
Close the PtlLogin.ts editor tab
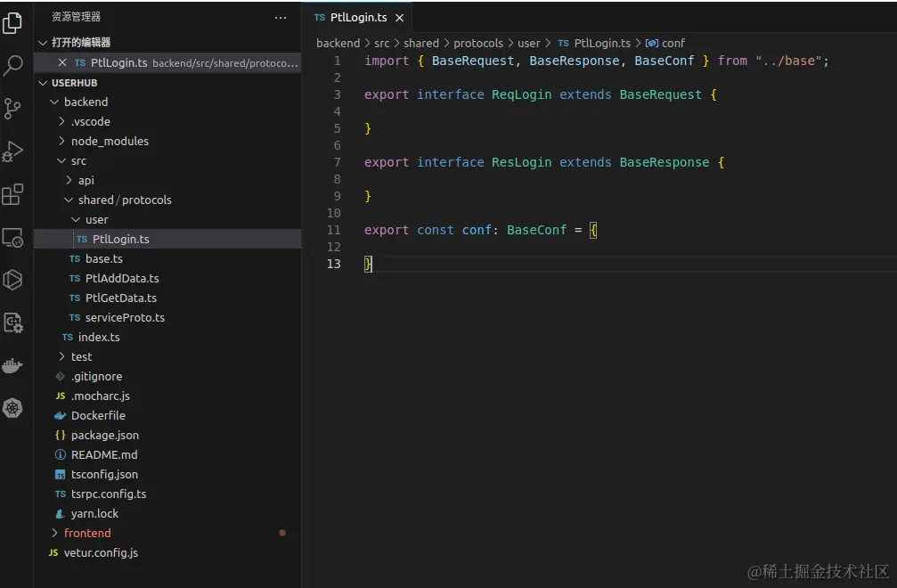point(400,18)
